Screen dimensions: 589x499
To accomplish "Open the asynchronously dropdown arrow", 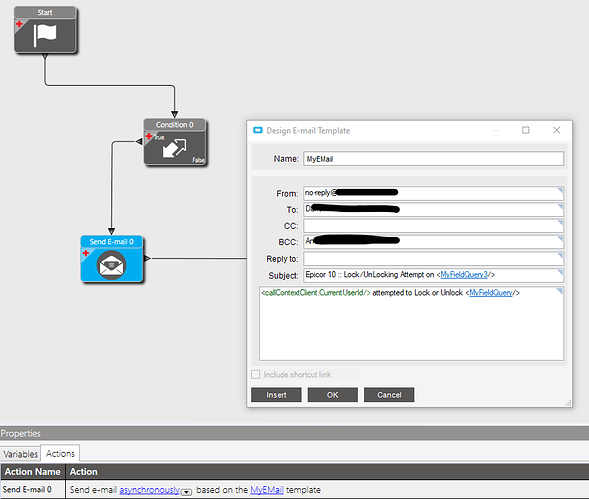I will (x=186, y=491).
